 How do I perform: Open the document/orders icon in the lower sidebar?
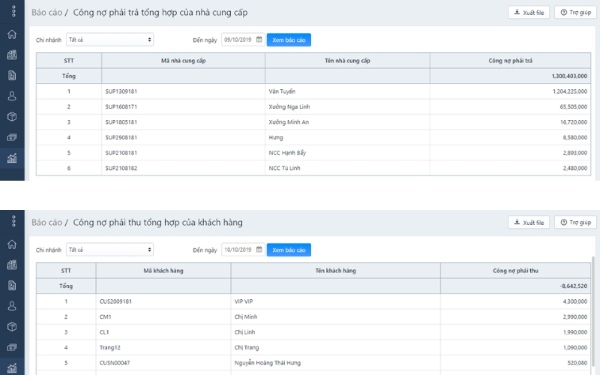click(12, 285)
